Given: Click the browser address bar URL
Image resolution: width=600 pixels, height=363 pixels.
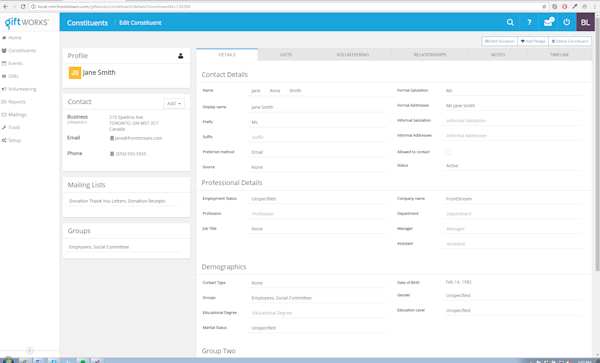Looking at the screenshot, I should point(114,7).
